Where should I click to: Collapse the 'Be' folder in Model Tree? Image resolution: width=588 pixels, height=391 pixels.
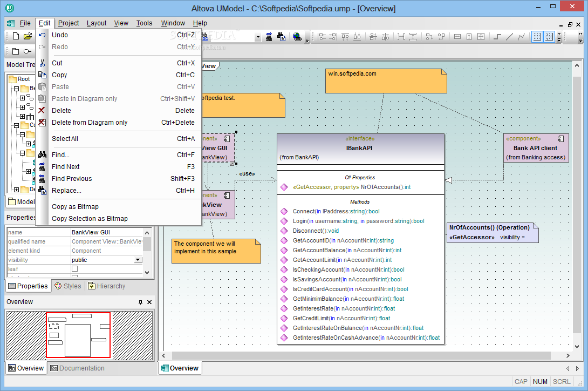point(17,89)
